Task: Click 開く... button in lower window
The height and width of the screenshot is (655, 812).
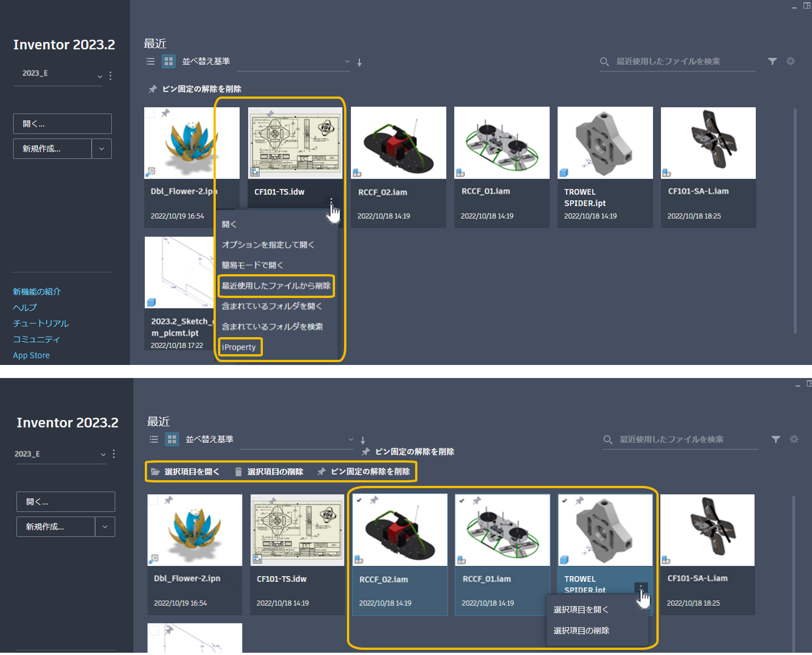Action: 66,502
